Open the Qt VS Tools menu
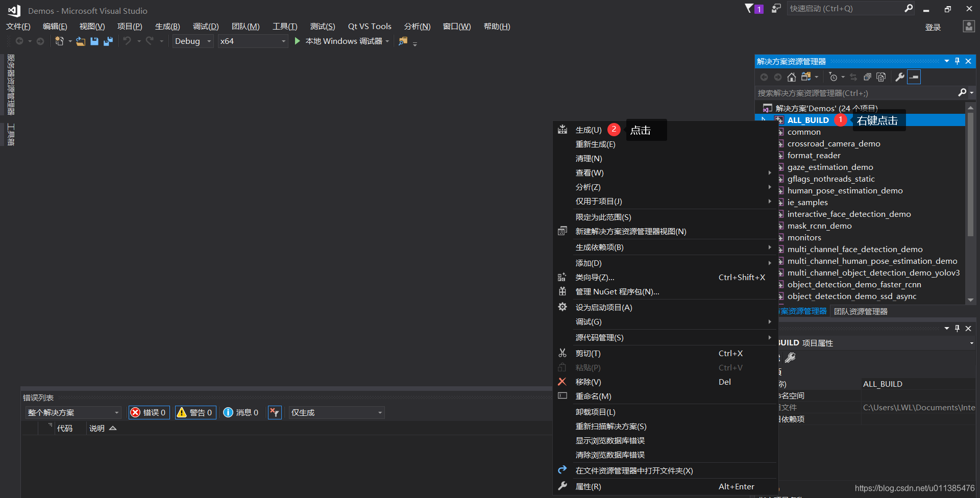The height and width of the screenshot is (498, 980). [370, 27]
